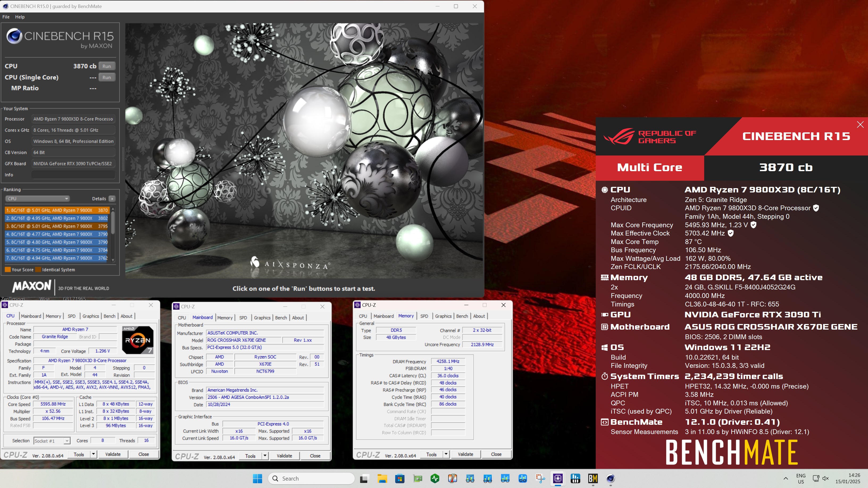Click the scroll-down arrow of Ranking list
The width and height of the screenshot is (868, 488).
113,260
